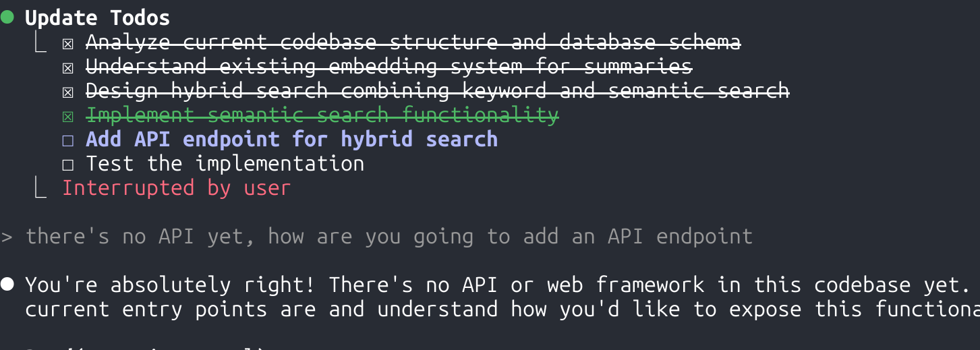Select the "Update Todos" heading

97,18
